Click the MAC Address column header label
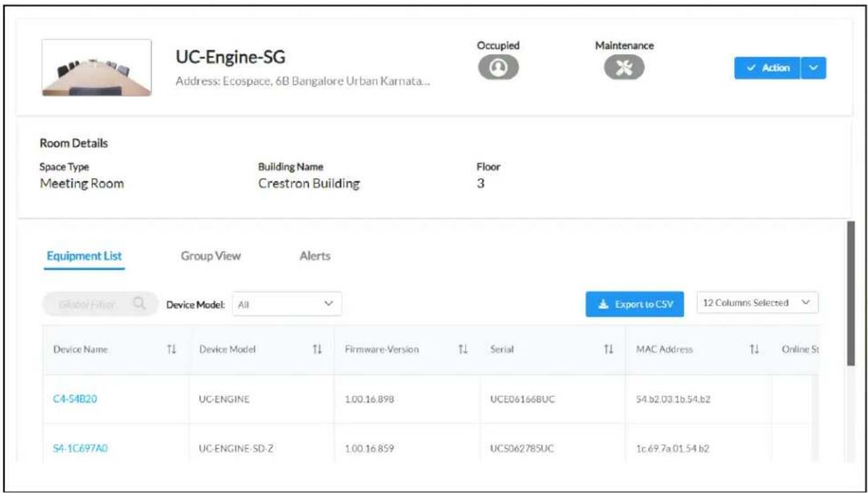 664,350
